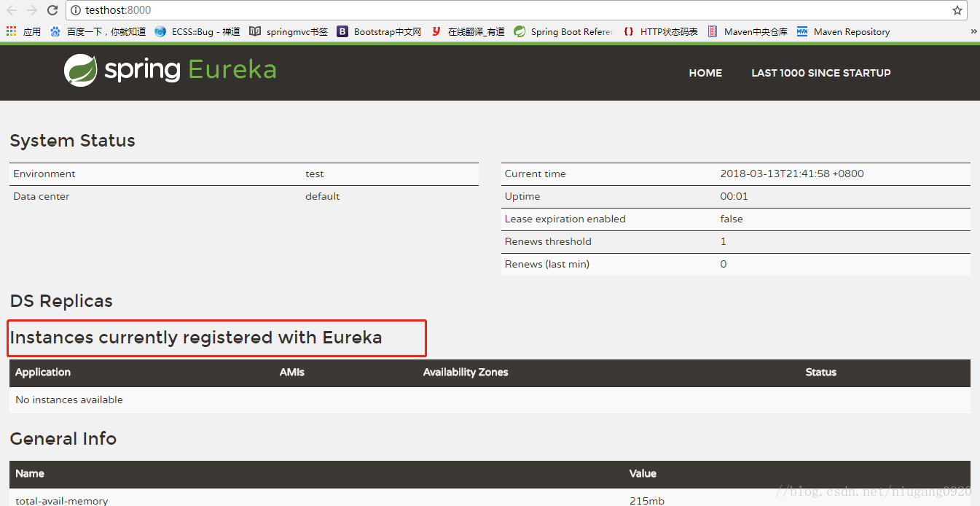Click the 'No instances available' row
The image size is (980, 506).
click(490, 400)
